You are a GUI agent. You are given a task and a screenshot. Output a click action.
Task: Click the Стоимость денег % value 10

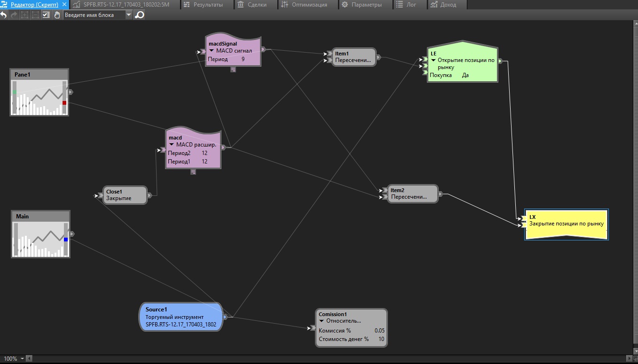point(381,339)
